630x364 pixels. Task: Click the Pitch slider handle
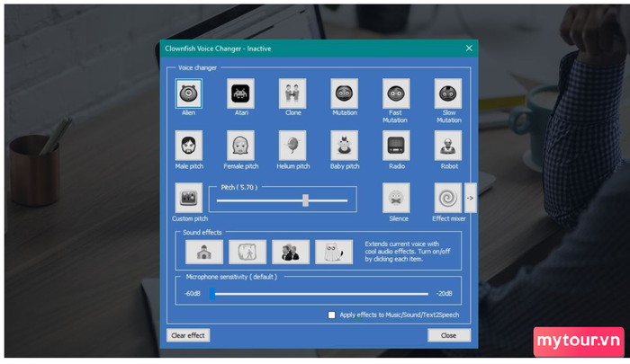pos(305,200)
